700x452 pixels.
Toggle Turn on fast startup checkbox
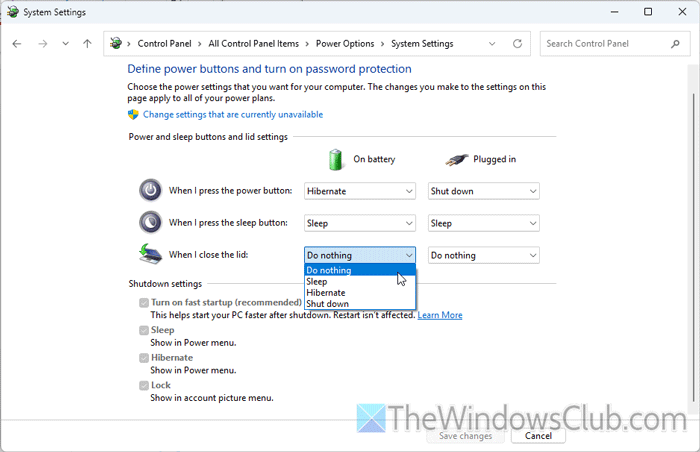tap(144, 303)
